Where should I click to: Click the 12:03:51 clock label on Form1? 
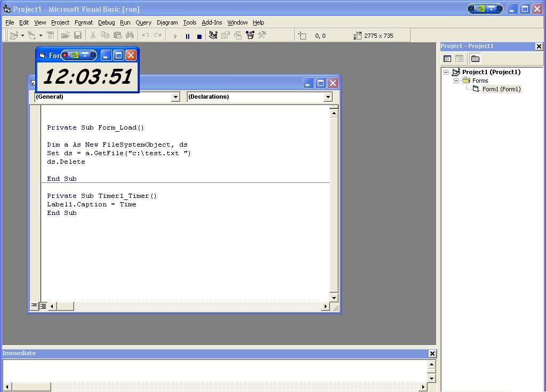click(88, 77)
